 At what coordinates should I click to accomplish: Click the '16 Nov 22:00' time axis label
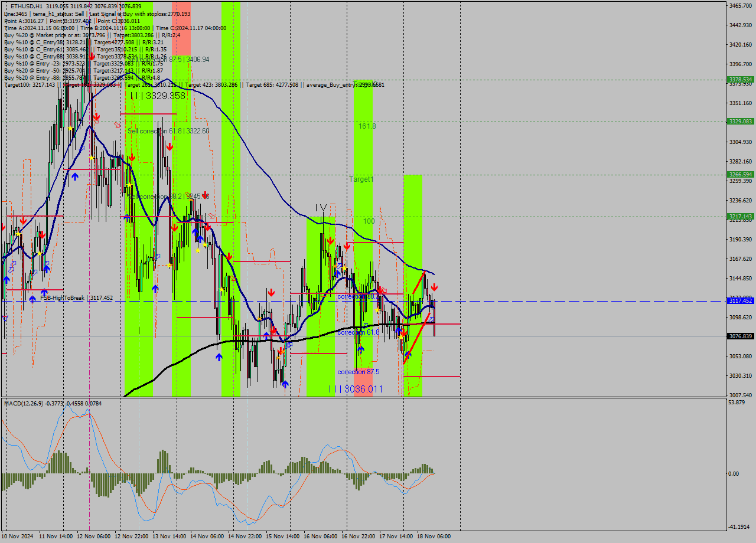point(359,537)
